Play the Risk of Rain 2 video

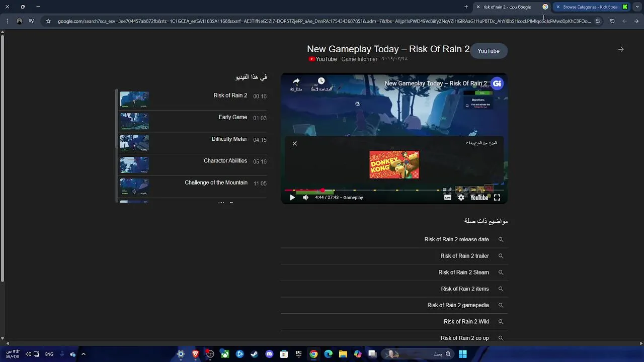pos(292,198)
